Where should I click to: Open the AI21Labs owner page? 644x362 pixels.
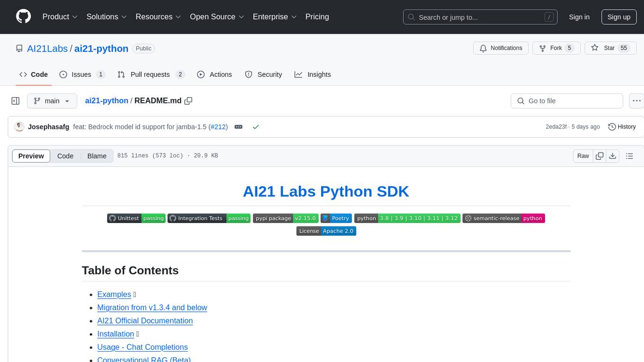click(x=48, y=48)
